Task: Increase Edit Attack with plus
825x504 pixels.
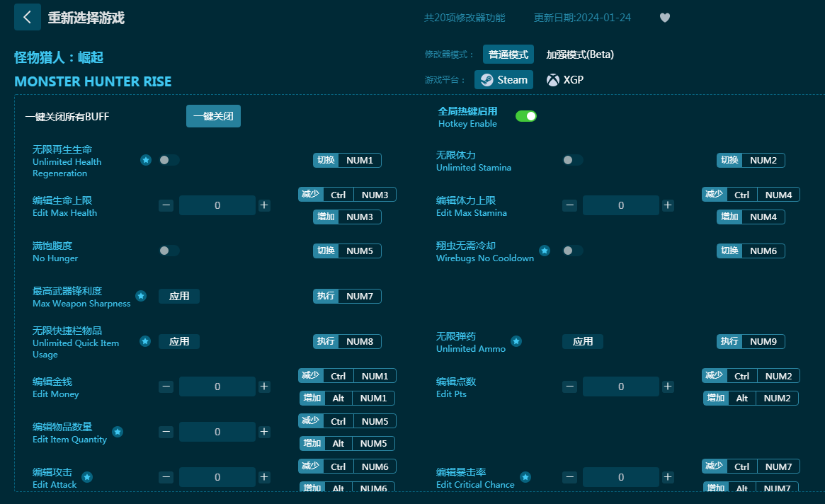Action: pyautogui.click(x=264, y=477)
